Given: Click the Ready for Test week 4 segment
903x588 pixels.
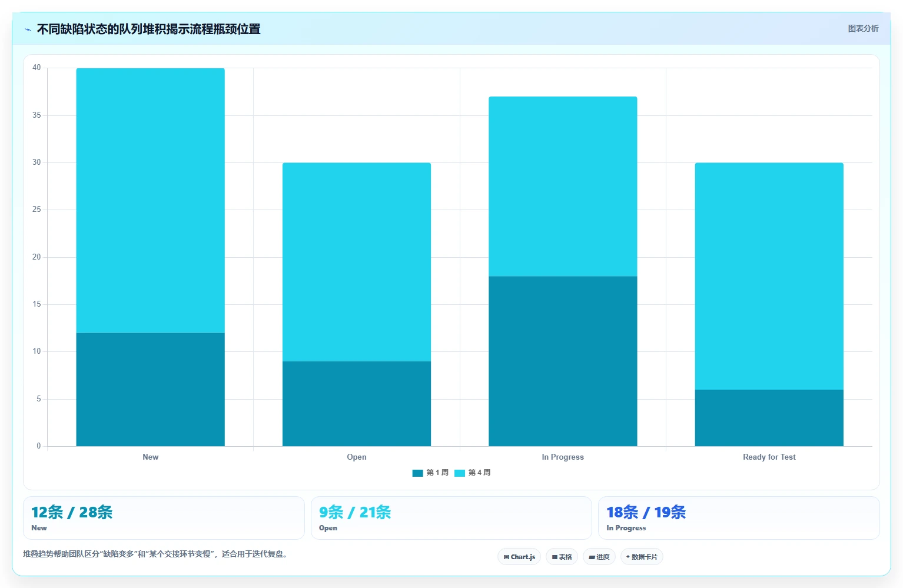Looking at the screenshot, I should coord(769,276).
